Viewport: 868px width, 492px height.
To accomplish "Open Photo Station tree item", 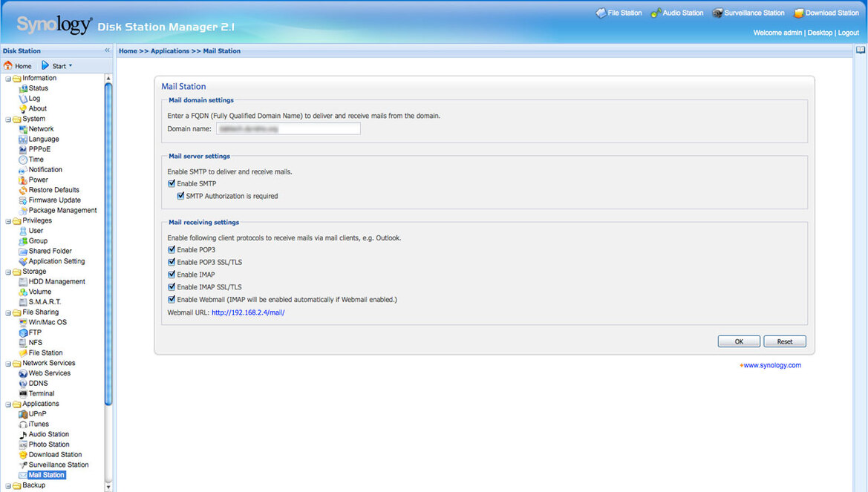I will point(49,445).
